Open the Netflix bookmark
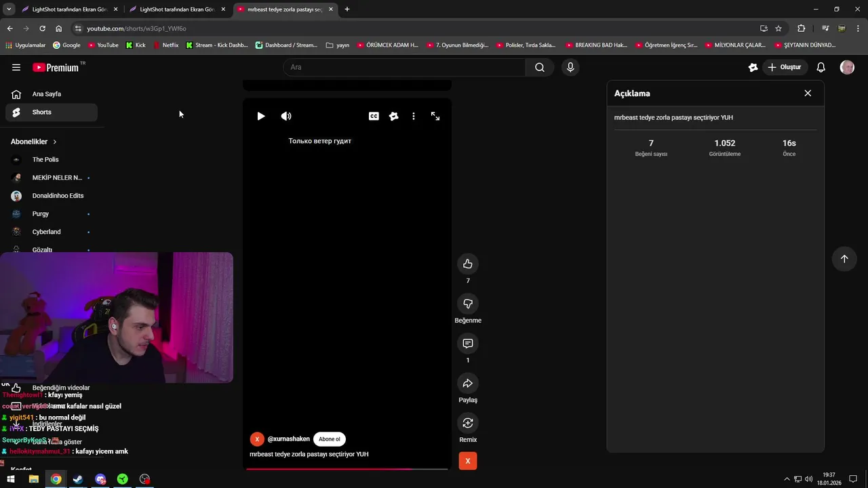Image resolution: width=868 pixels, height=488 pixels. click(x=166, y=45)
